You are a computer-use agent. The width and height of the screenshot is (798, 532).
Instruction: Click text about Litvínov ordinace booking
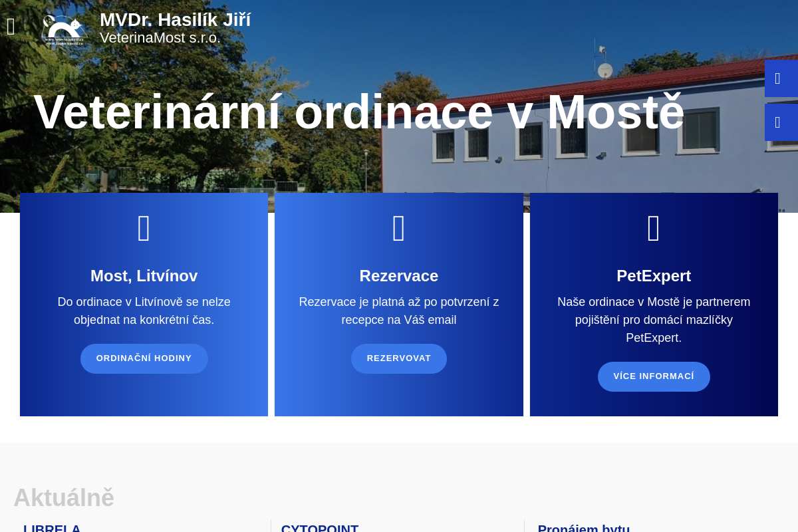pos(144,311)
